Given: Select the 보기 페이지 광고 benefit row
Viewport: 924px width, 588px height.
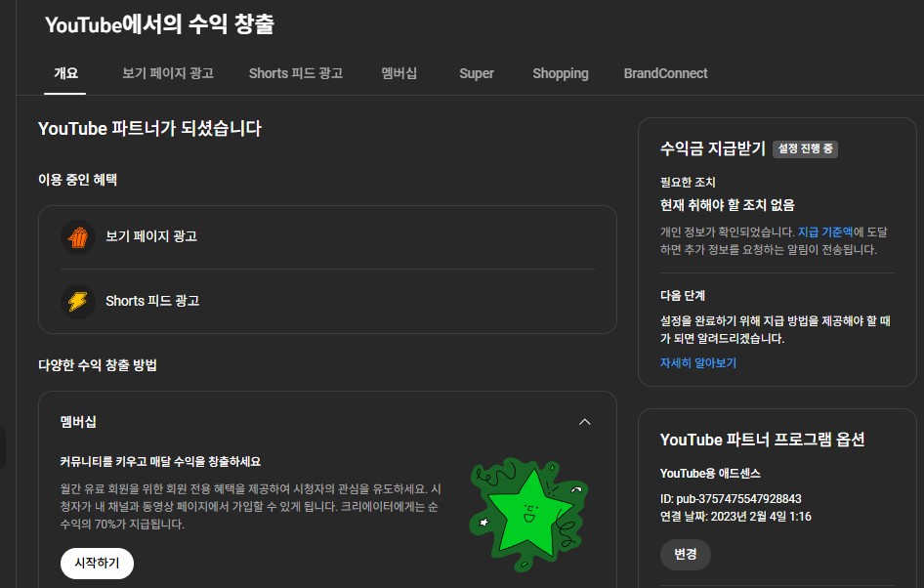Looking at the screenshot, I should [x=327, y=236].
